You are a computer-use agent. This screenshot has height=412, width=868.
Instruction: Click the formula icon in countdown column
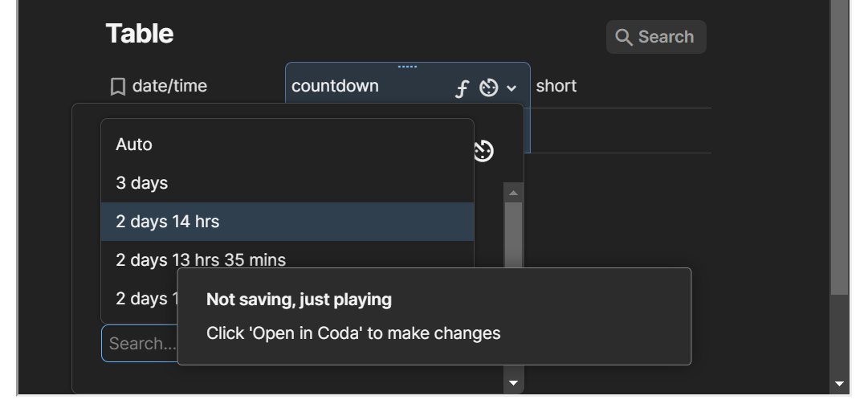coord(462,88)
